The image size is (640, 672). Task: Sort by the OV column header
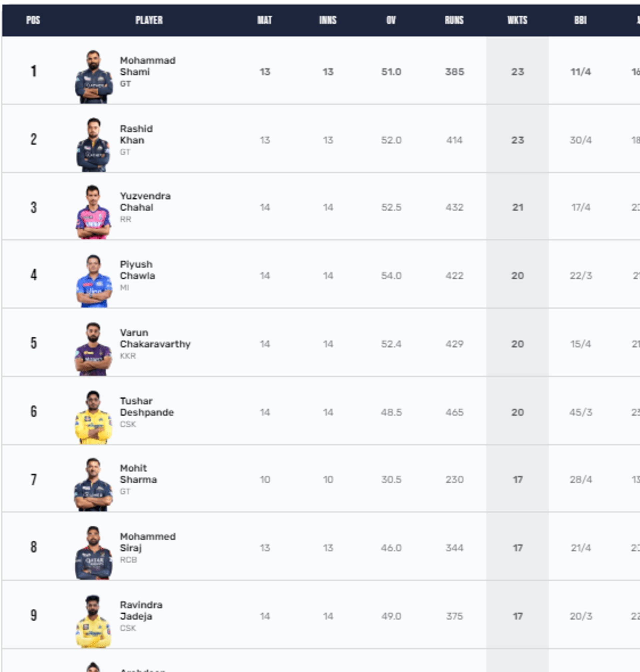391,20
